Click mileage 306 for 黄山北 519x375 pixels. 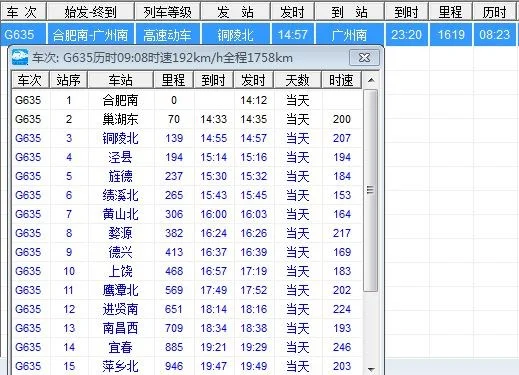coord(174,214)
